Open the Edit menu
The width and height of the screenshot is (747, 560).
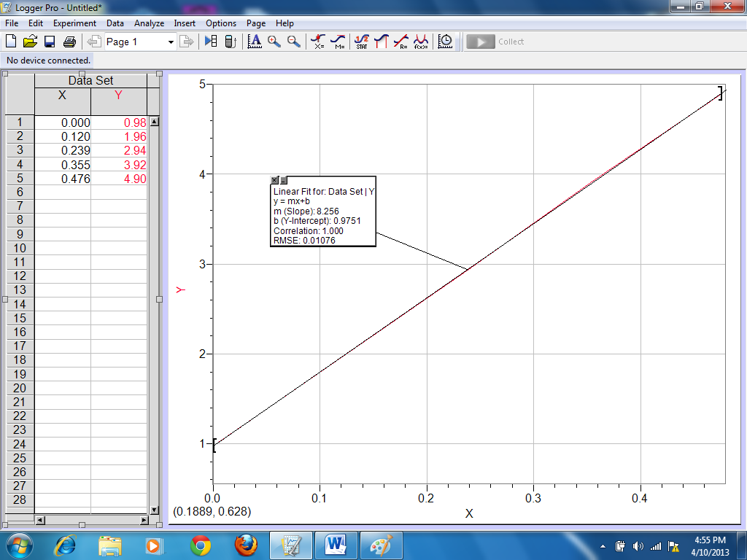(x=35, y=23)
